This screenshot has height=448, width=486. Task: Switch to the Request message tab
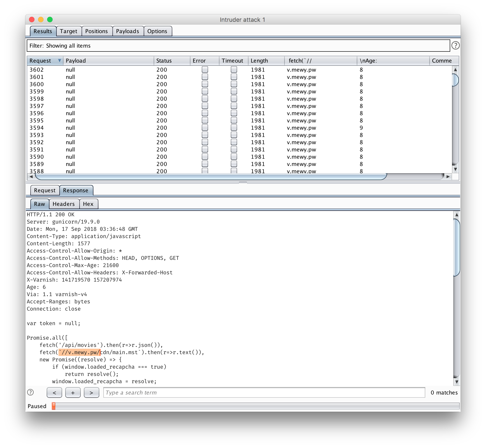(x=45, y=190)
